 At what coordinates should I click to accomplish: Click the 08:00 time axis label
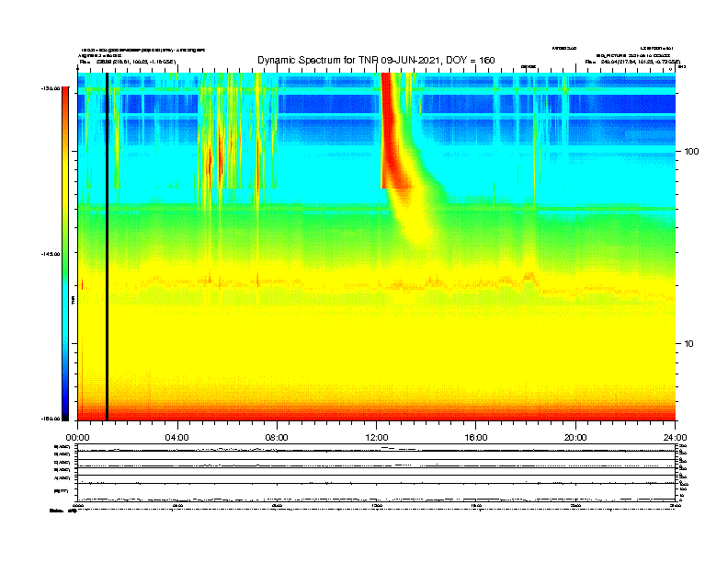coord(277,438)
